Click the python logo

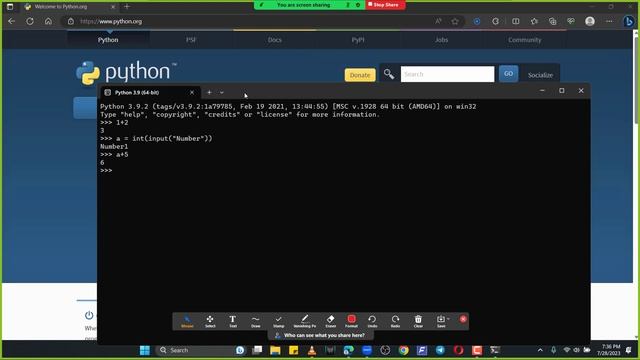[127, 73]
